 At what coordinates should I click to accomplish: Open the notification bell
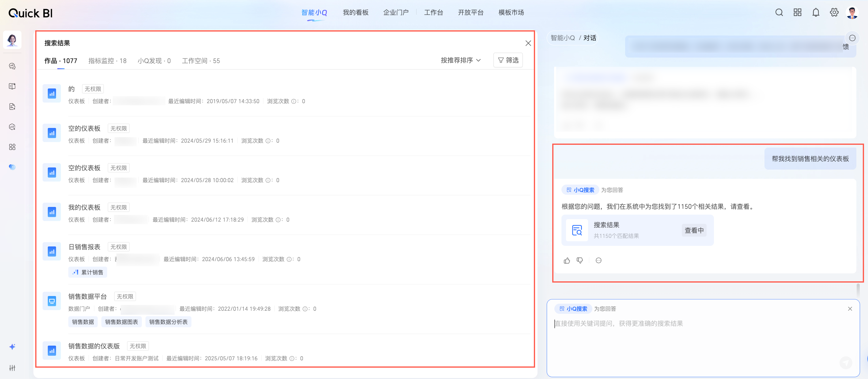815,13
